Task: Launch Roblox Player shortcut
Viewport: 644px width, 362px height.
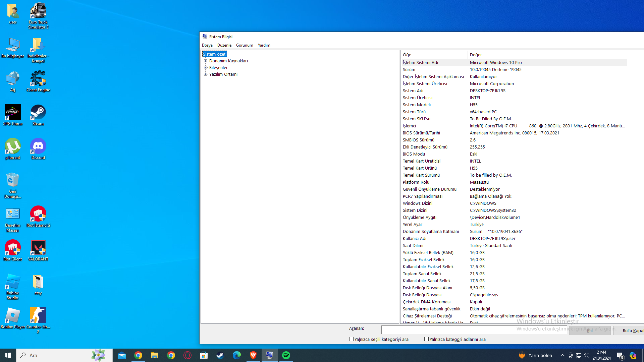Action: click(13, 318)
